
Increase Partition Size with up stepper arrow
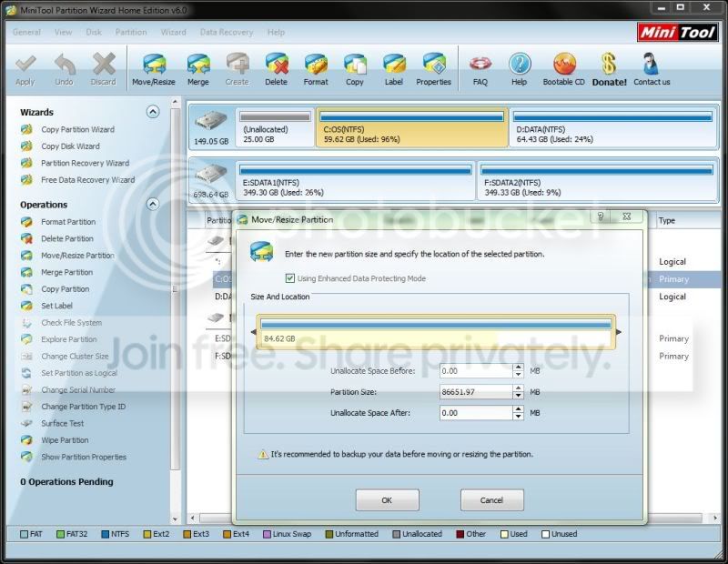click(x=518, y=388)
